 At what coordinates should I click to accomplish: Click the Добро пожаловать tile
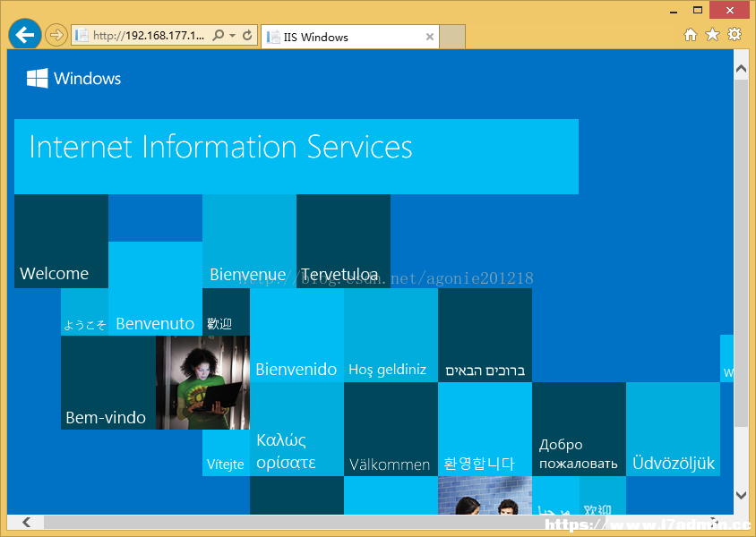click(579, 429)
